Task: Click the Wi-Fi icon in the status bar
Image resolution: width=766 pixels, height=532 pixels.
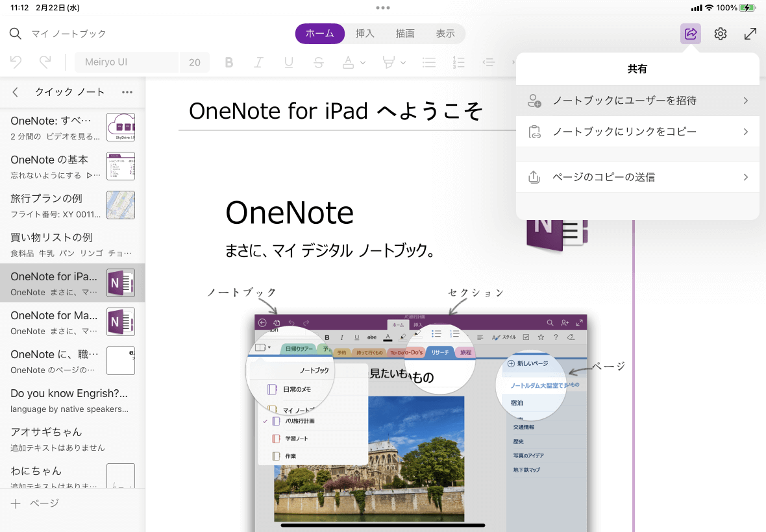Action: pyautogui.click(x=710, y=8)
